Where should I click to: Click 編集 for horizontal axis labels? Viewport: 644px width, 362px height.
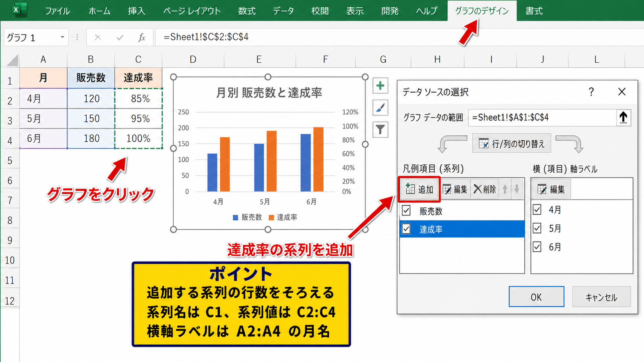[552, 189]
